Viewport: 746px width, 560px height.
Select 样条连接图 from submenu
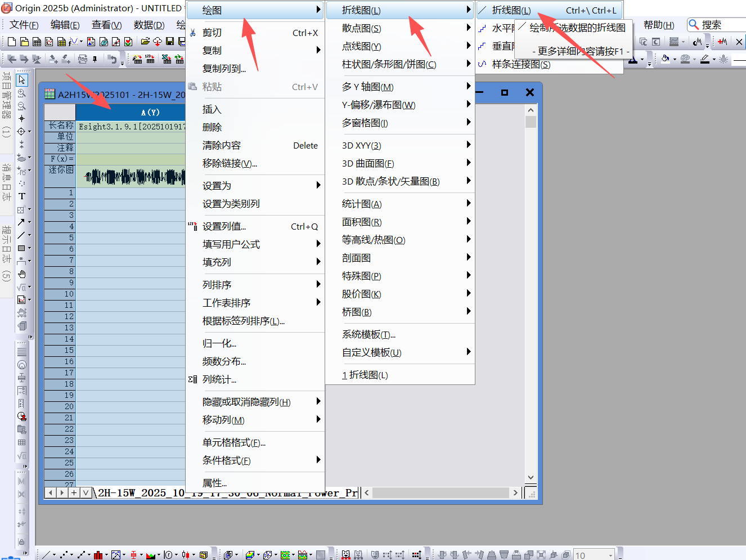(x=521, y=65)
